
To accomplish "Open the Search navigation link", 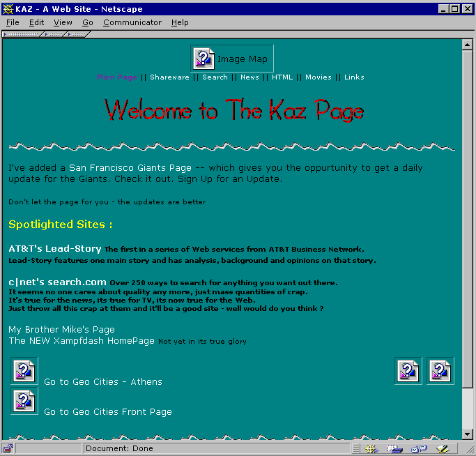I will [x=215, y=77].
